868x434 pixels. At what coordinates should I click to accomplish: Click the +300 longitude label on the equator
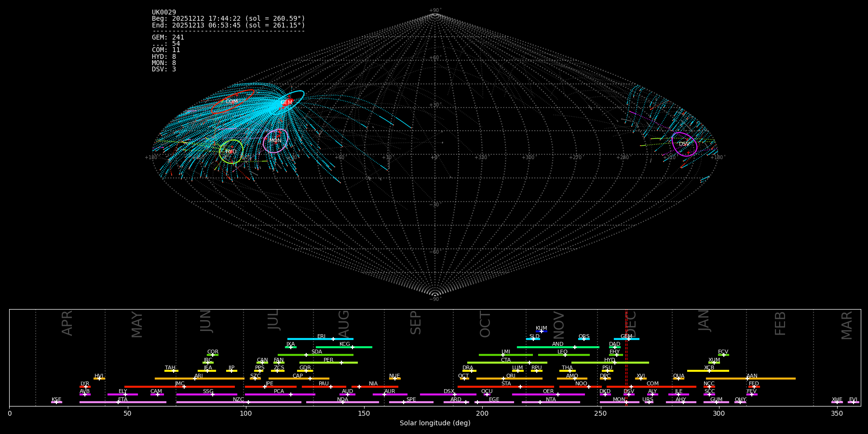click(x=528, y=157)
